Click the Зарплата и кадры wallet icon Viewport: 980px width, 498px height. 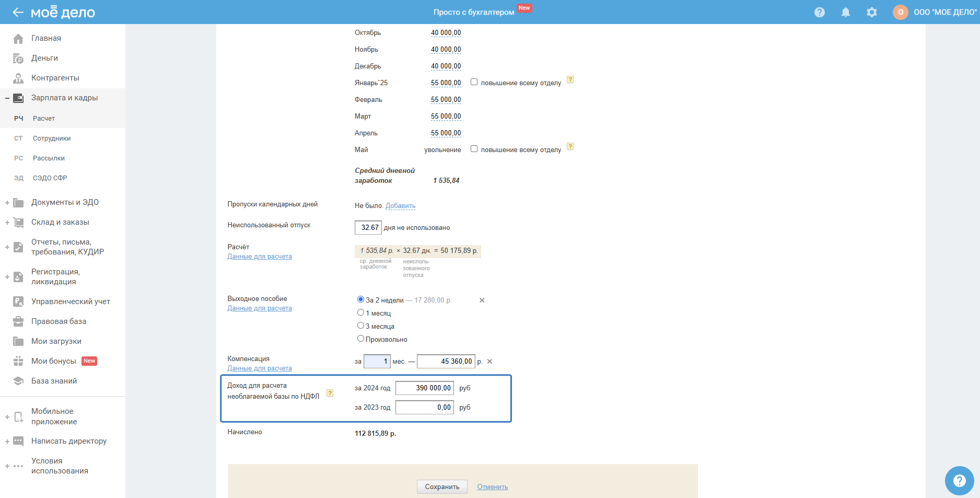pos(18,98)
